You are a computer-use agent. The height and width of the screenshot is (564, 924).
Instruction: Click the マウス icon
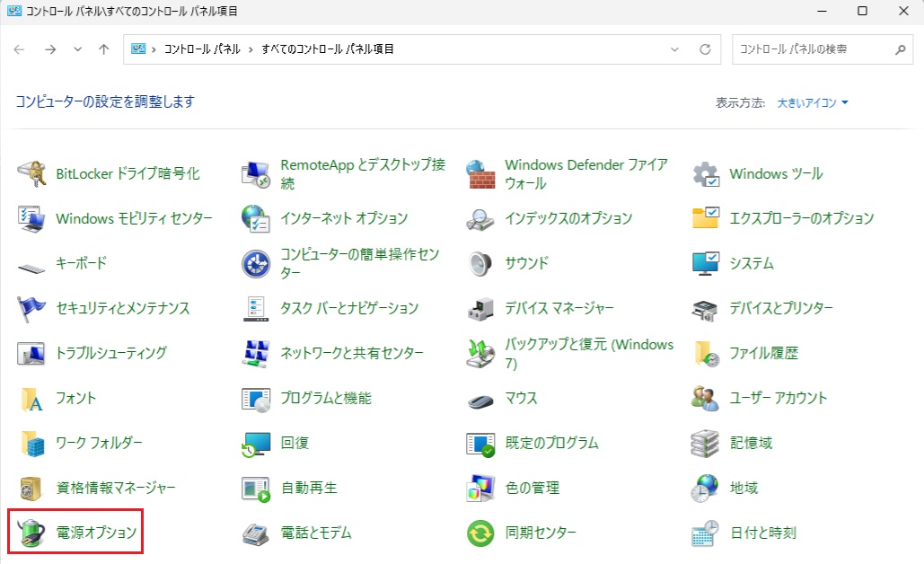(481, 401)
